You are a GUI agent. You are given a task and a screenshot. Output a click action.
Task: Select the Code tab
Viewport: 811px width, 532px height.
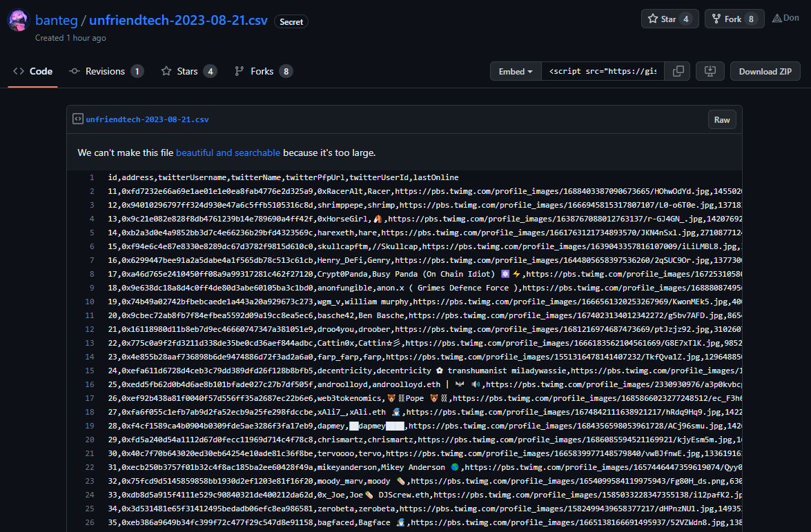pyautogui.click(x=32, y=71)
